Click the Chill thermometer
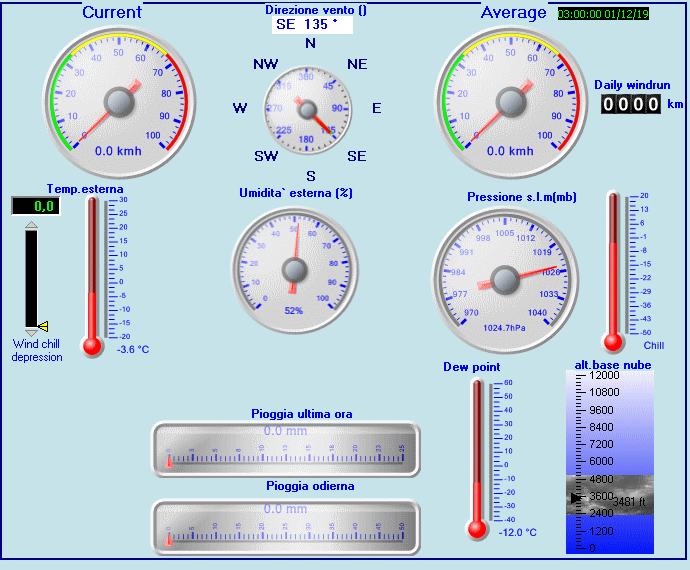This screenshot has height=570, width=690. coord(614,270)
